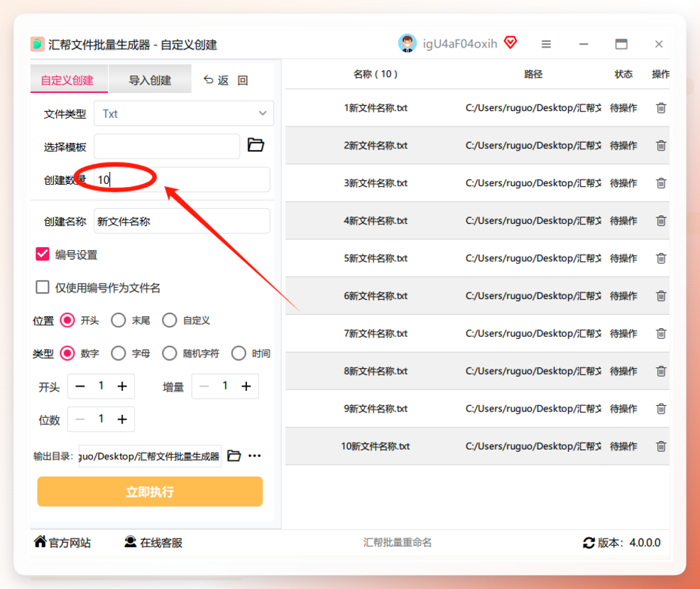Choose 随机字符 numbering type
The image size is (700, 589).
click(170, 354)
